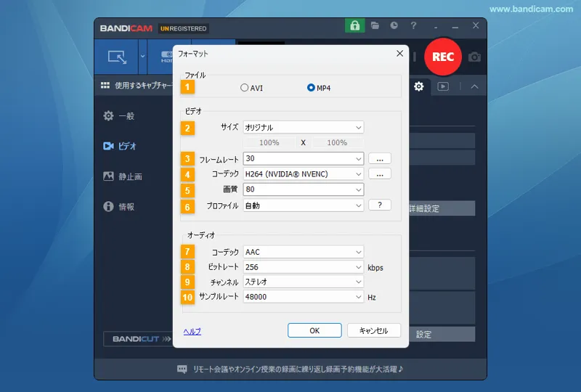The image size is (581, 392).
Task: Click the 詳細設定 button in Bandicam window
Action: point(442,208)
